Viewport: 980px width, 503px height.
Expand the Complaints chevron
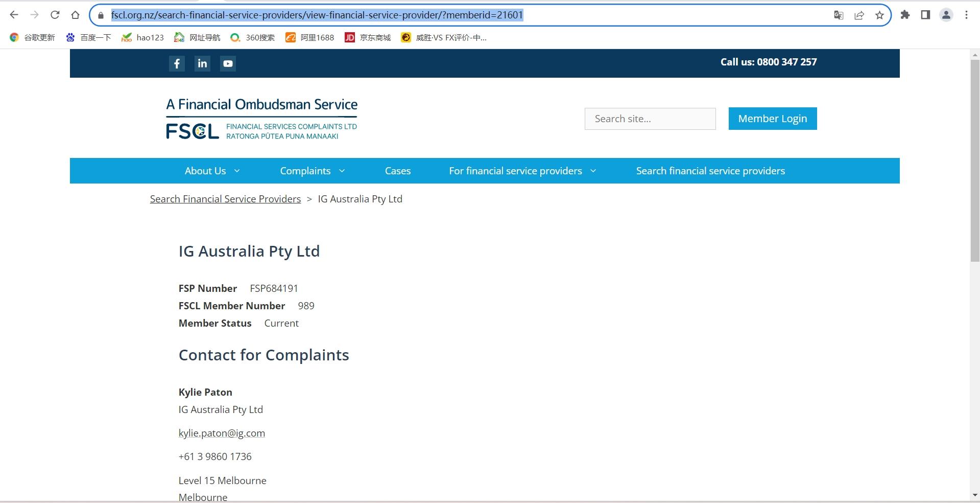pyautogui.click(x=342, y=171)
